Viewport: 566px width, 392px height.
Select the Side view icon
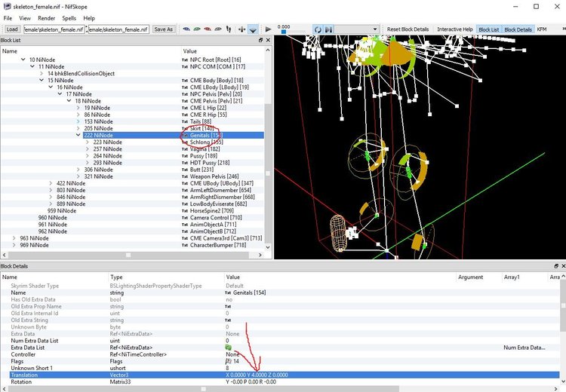click(x=208, y=29)
